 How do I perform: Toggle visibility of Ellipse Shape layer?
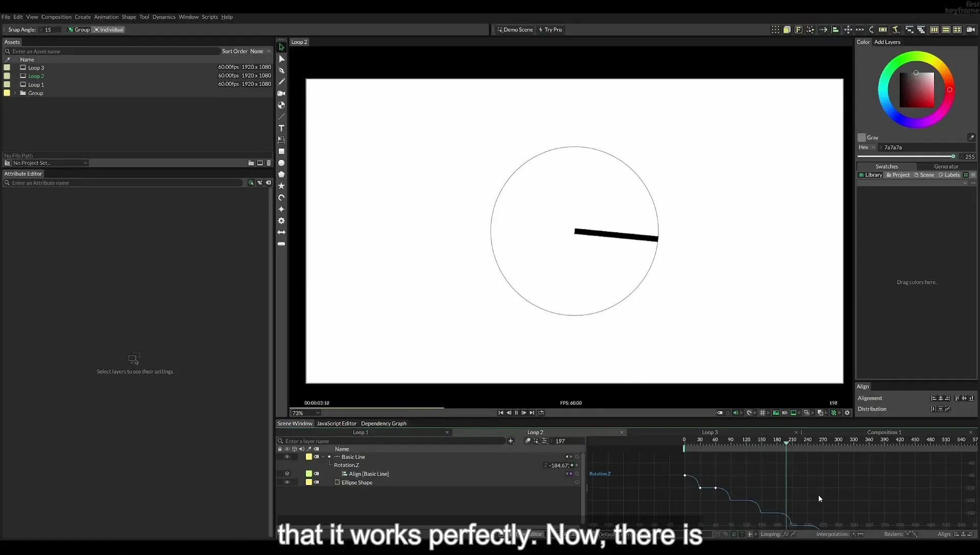click(287, 483)
